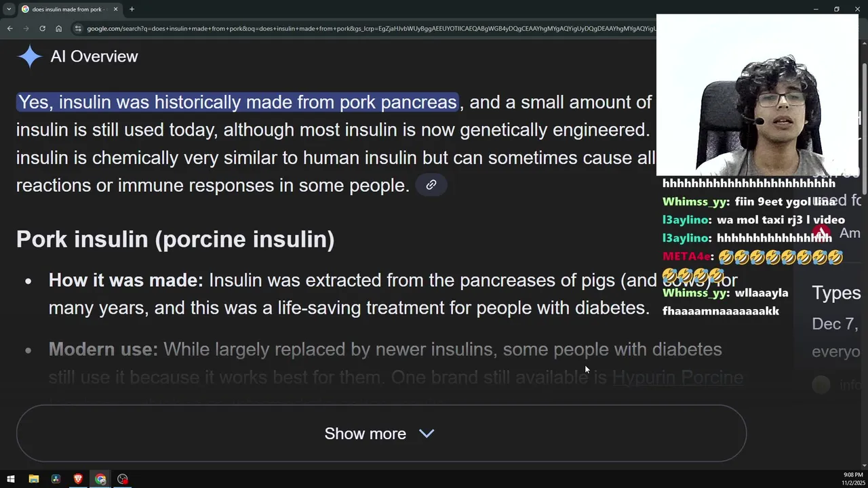Click the browser back arrow

9,28
